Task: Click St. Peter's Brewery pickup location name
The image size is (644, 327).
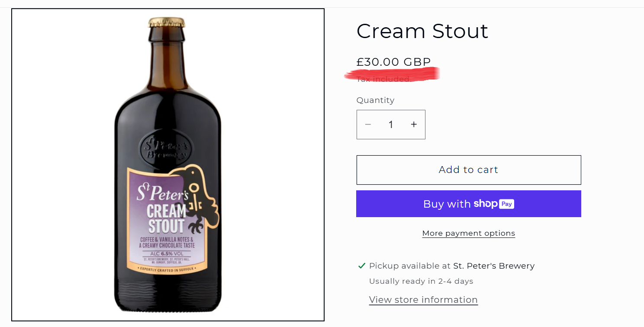Action: [x=494, y=266]
